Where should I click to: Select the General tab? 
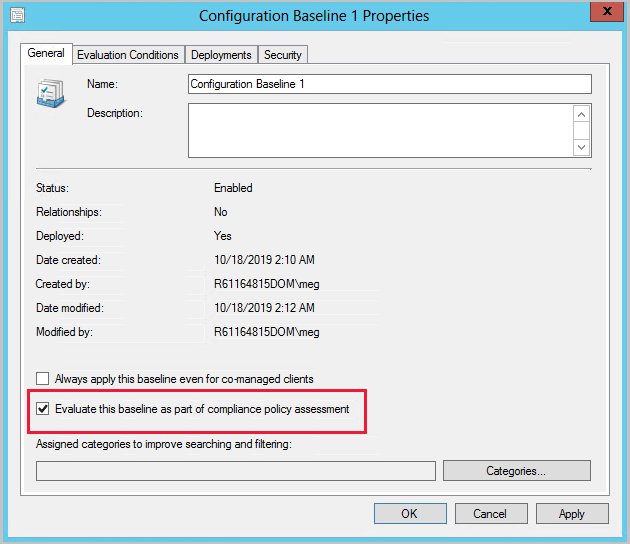point(46,54)
